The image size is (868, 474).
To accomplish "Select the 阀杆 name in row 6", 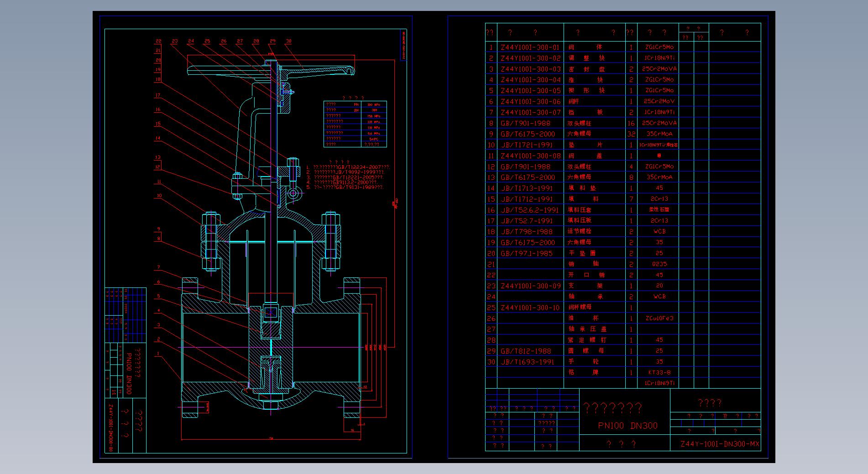I will click(x=574, y=101).
